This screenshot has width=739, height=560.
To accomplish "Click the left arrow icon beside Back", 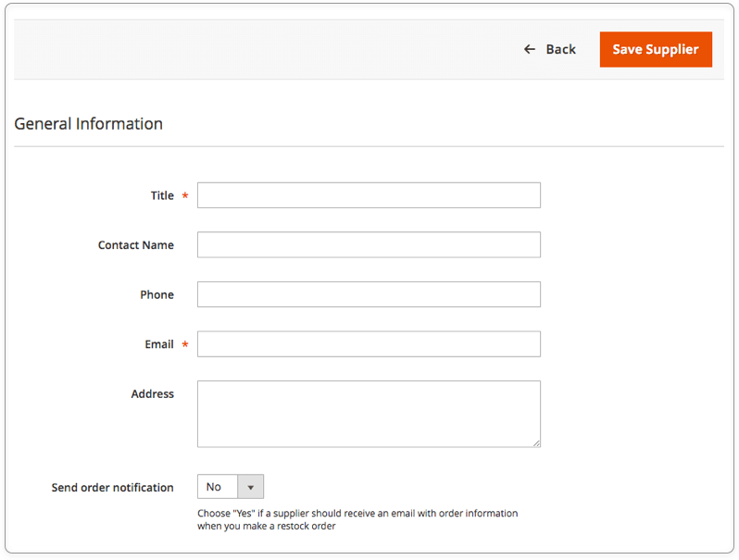I will (530, 49).
